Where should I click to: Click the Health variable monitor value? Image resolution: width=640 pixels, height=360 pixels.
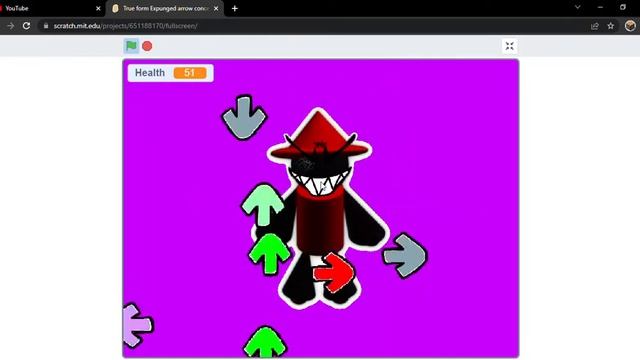(190, 73)
